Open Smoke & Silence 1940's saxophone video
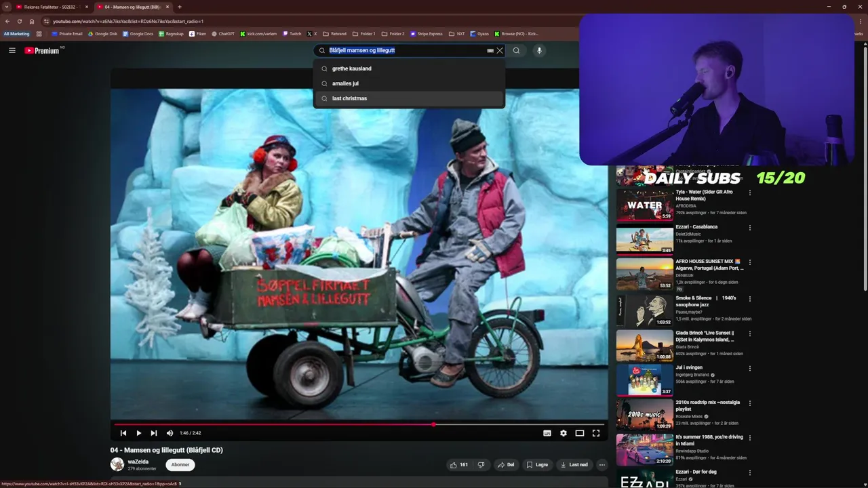This screenshot has width=868, height=488. pos(644,310)
